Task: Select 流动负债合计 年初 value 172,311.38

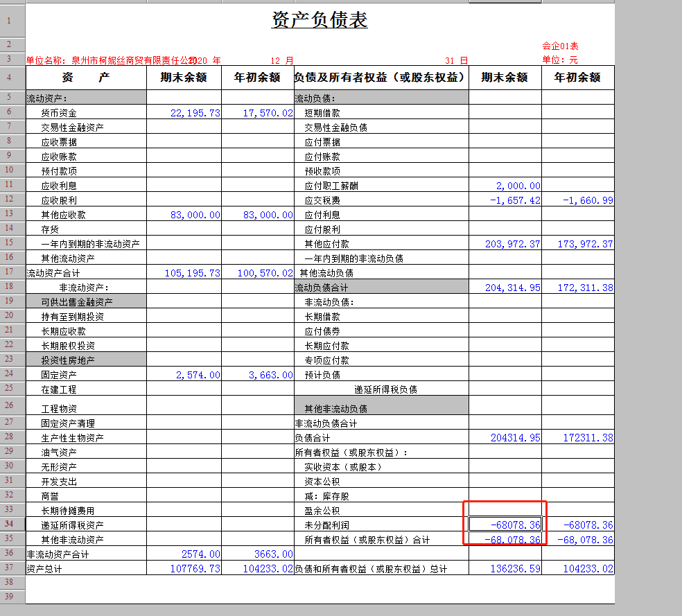Action: pos(578,287)
